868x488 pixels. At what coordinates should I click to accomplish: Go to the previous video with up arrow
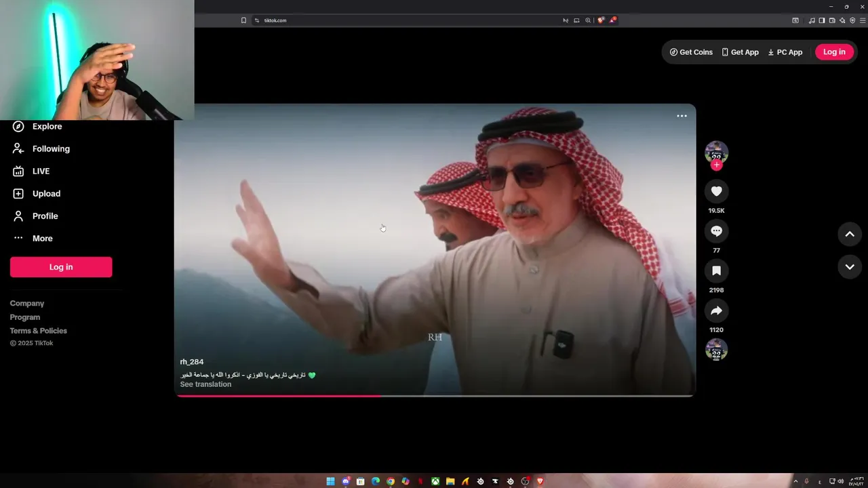click(850, 234)
